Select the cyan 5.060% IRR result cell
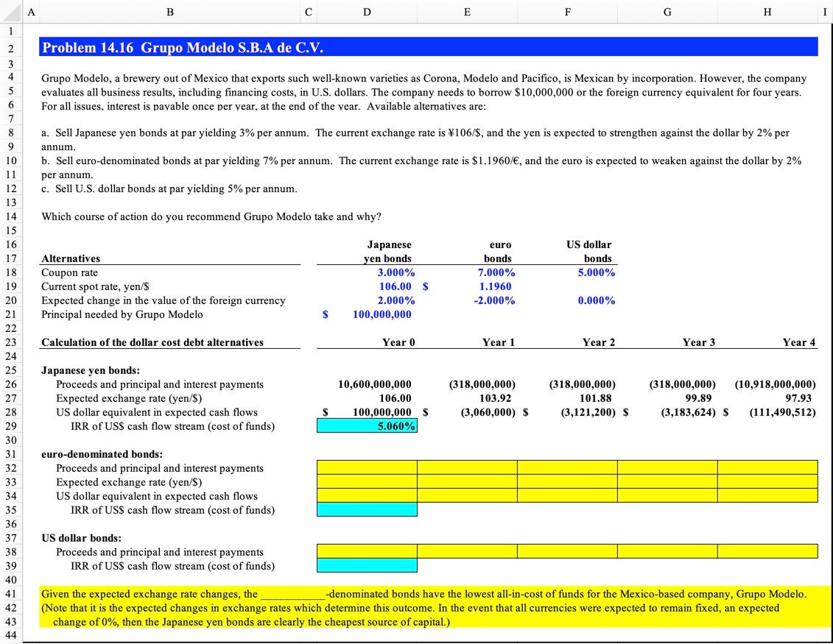833x644 pixels. coord(367,426)
